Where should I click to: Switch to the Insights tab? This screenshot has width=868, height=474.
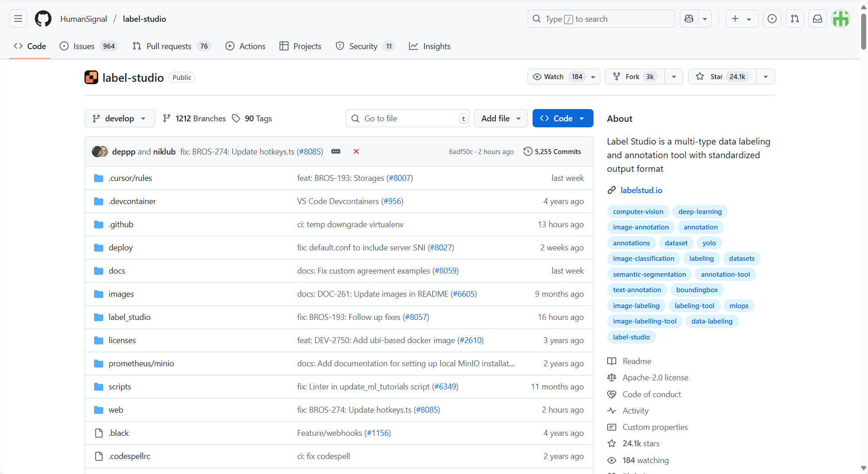point(430,46)
